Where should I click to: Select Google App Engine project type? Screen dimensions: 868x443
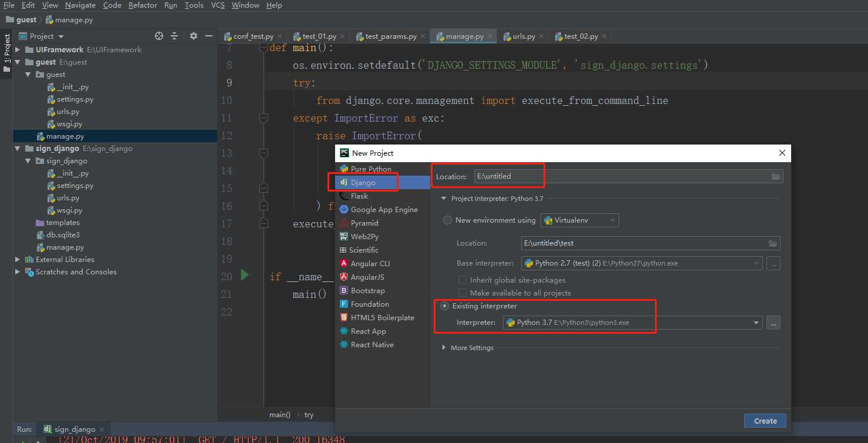click(384, 210)
